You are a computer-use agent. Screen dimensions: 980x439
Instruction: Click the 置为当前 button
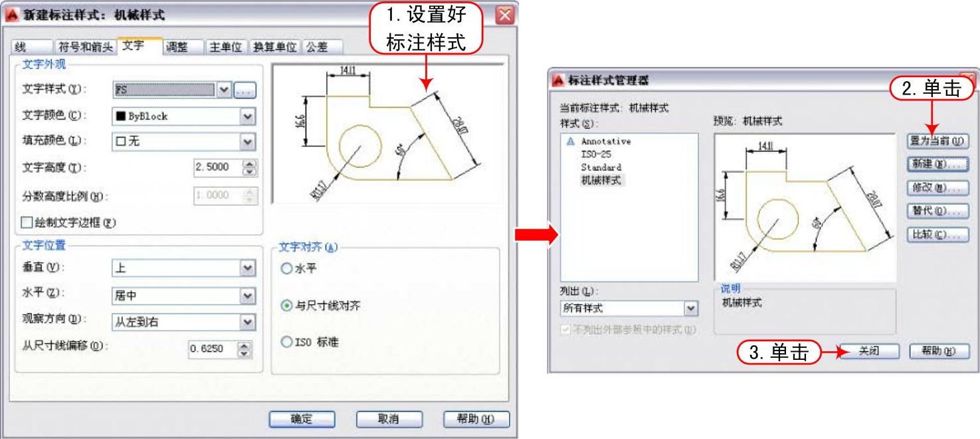pos(937,141)
